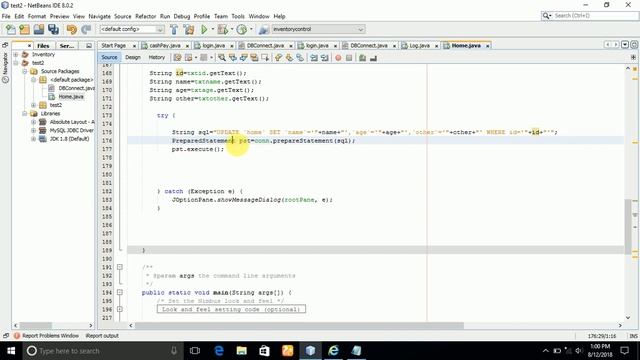This screenshot has height=360, width=640.
Task: Select Home.java in the project tree
Action: [x=71, y=97]
